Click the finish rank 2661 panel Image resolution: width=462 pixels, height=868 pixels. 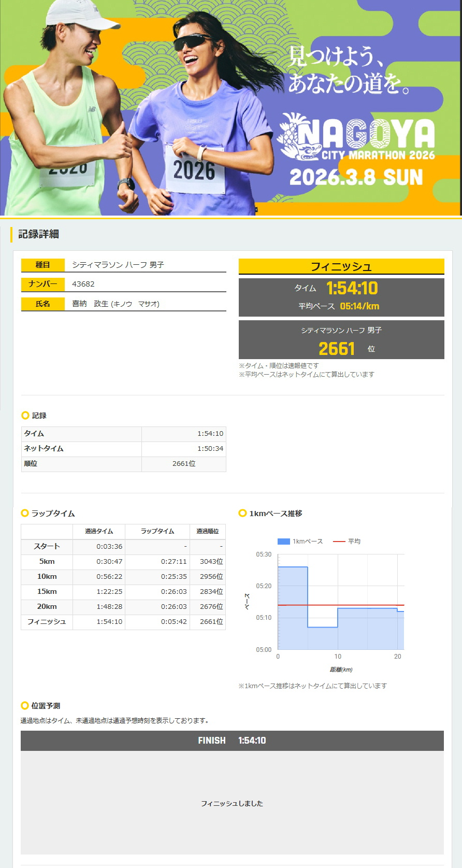[341, 340]
